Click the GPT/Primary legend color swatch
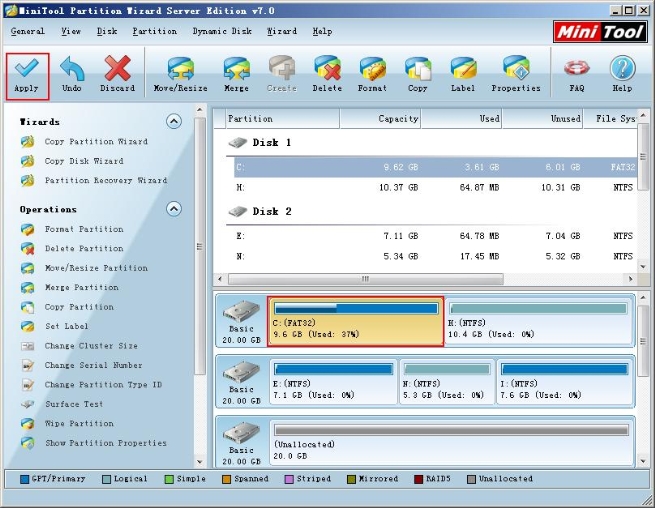The width and height of the screenshot is (655, 508). 24,479
